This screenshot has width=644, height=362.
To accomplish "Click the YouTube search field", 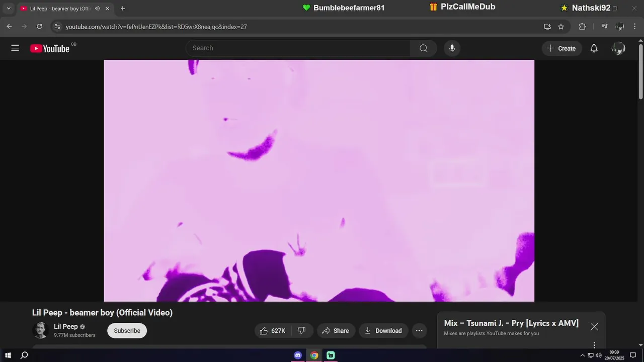I will coord(298,48).
